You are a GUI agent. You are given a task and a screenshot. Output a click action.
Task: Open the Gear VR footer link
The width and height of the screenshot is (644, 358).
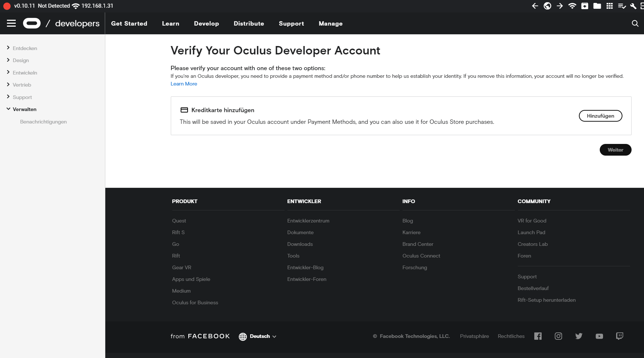(182, 267)
